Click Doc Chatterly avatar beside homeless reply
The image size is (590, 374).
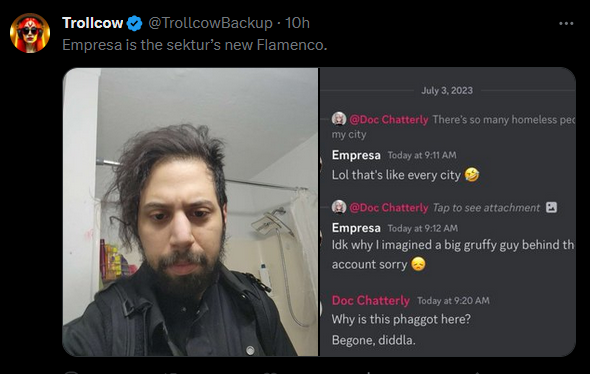tap(339, 119)
